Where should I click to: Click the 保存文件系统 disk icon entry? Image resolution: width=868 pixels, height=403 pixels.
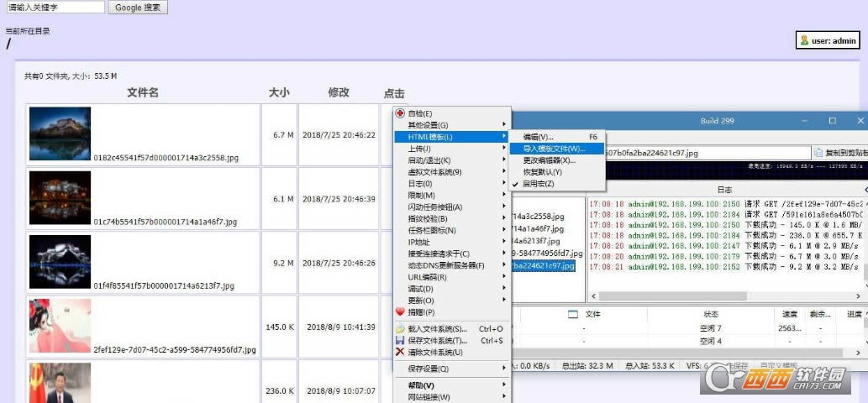400,341
